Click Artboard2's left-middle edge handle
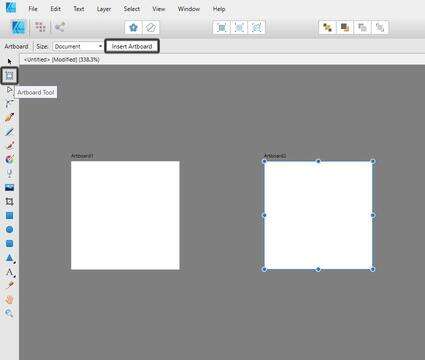The image size is (425, 360). 264,215
